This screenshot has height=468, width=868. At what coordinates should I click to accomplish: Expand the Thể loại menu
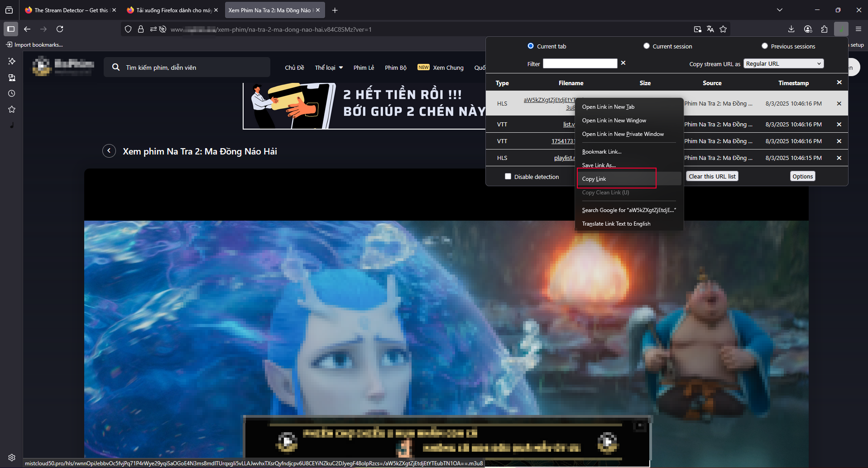pos(329,68)
